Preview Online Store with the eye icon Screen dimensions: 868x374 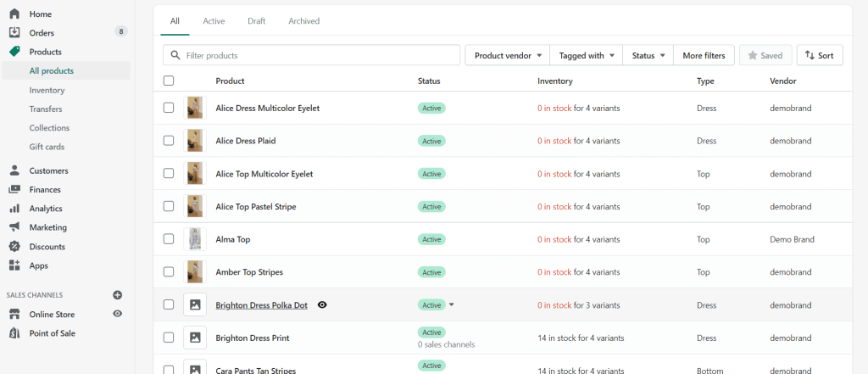pyautogui.click(x=118, y=314)
